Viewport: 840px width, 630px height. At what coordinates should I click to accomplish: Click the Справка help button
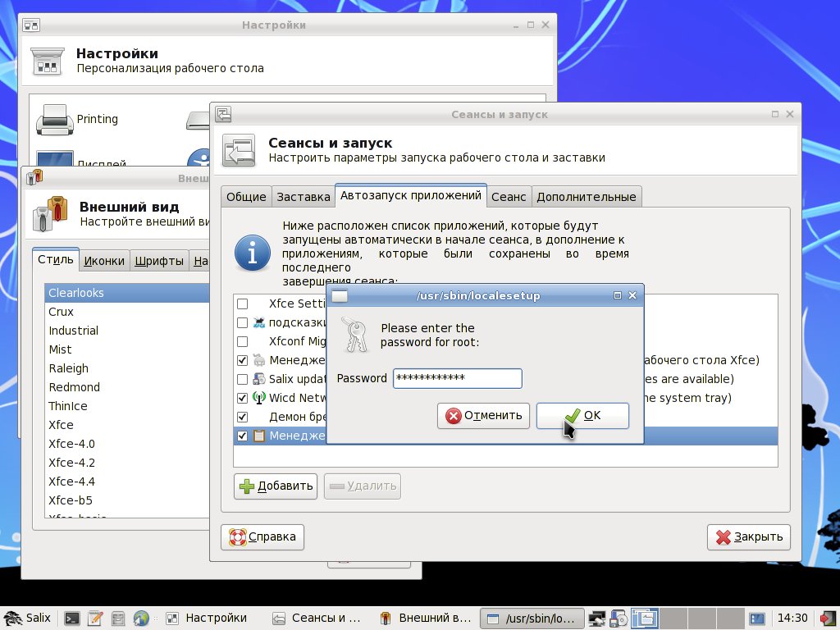point(262,537)
